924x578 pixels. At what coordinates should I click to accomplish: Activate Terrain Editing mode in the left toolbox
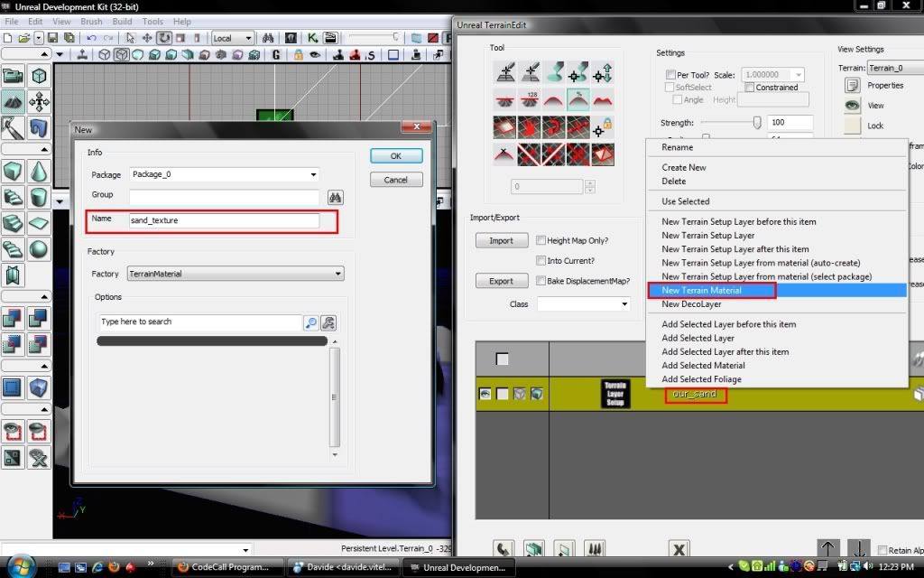click(13, 102)
